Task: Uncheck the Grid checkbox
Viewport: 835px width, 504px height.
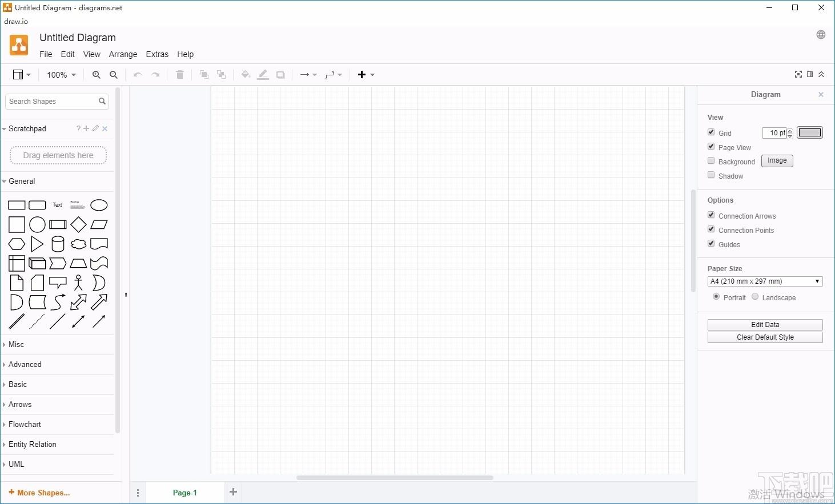Action: coord(711,132)
